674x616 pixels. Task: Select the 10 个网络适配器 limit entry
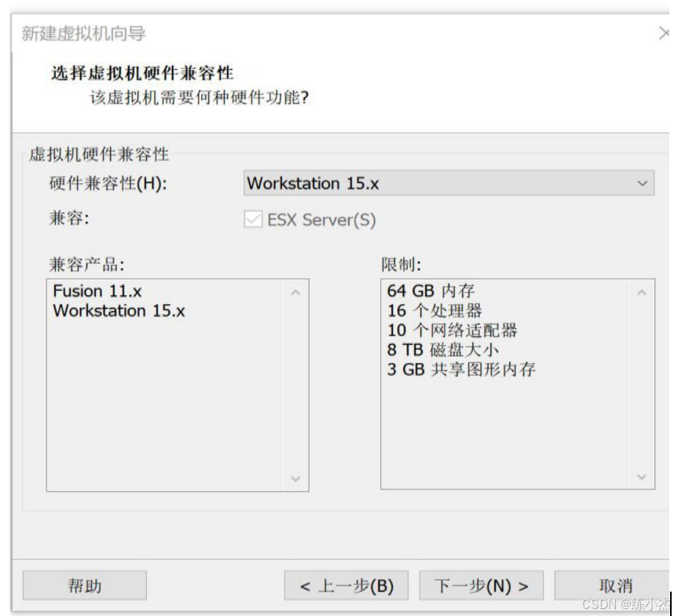click(452, 331)
